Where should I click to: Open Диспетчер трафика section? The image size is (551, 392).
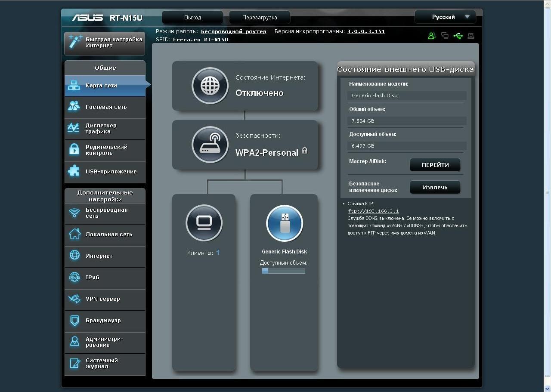click(105, 129)
